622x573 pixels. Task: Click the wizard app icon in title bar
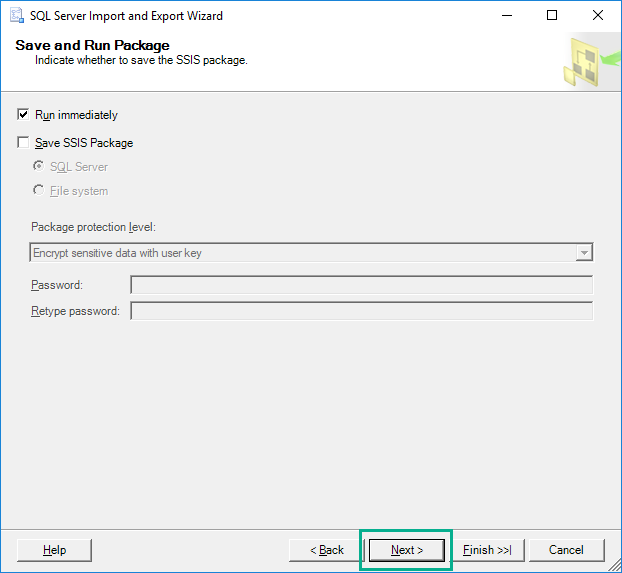click(16, 16)
